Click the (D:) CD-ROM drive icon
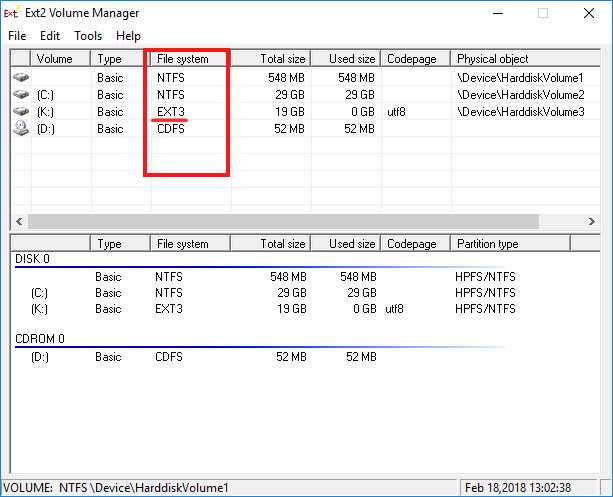 tap(21, 128)
